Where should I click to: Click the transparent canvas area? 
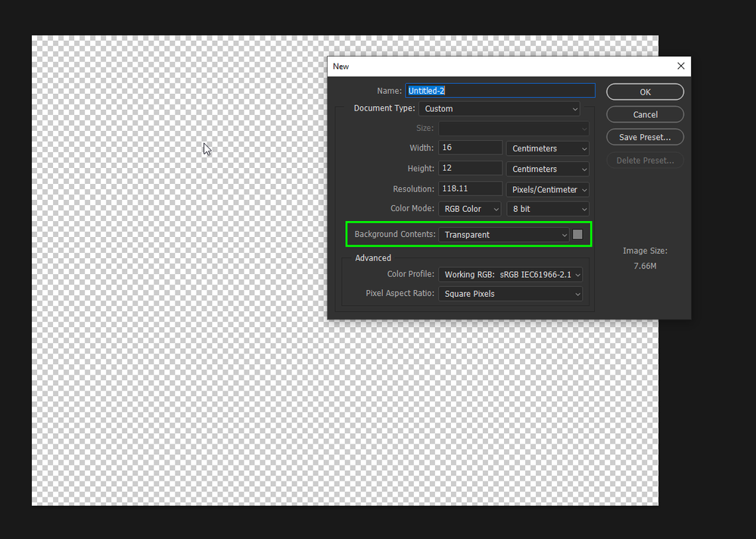pyautogui.click(x=179, y=270)
